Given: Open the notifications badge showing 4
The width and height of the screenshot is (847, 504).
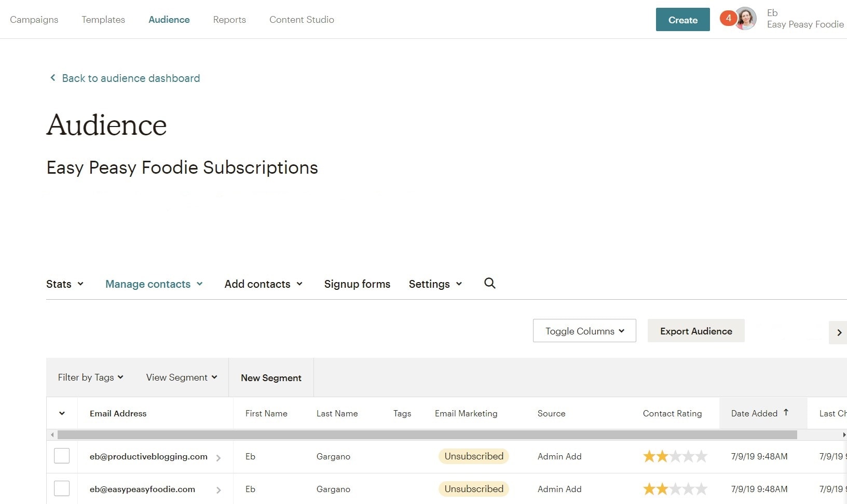Looking at the screenshot, I should [x=728, y=18].
